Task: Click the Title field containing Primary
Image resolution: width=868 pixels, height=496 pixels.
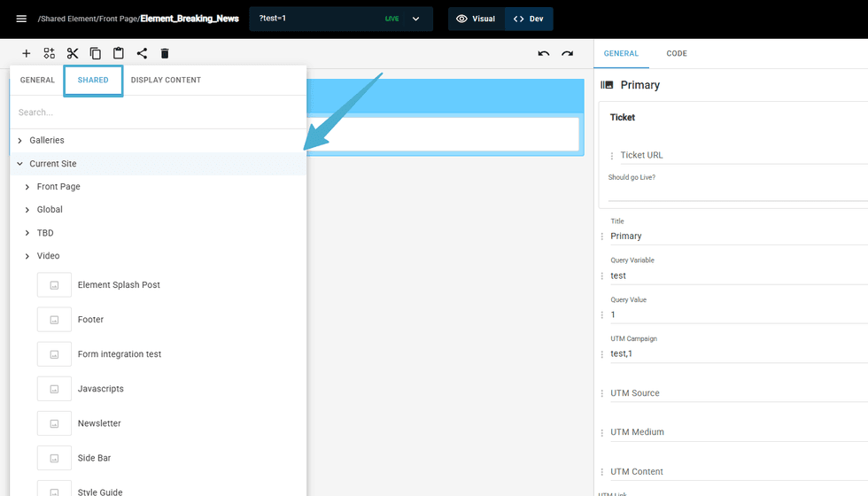Action: point(739,236)
